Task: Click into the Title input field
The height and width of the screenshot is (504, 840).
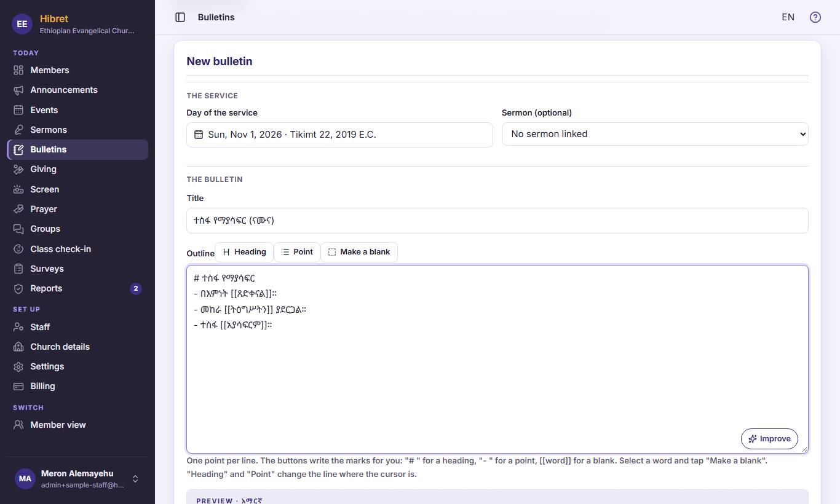Action: 497,221
